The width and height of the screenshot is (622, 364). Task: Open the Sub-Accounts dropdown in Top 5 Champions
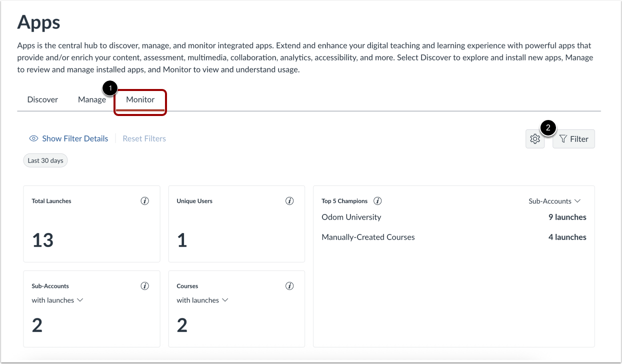tap(554, 200)
